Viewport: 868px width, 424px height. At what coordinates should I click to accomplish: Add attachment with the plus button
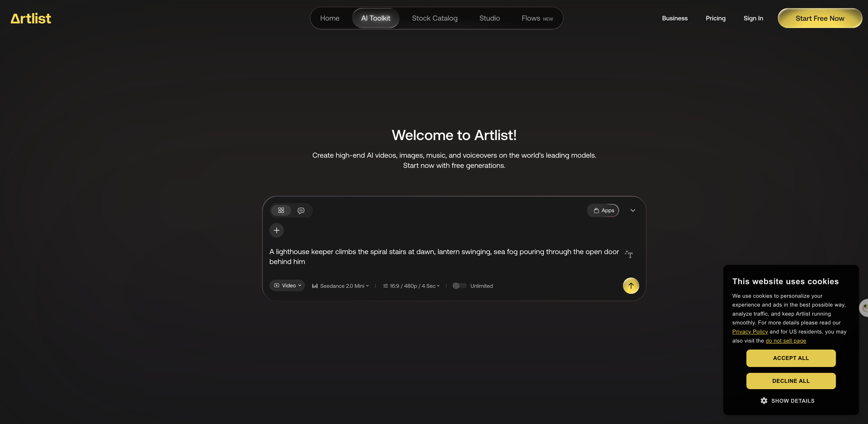click(277, 230)
